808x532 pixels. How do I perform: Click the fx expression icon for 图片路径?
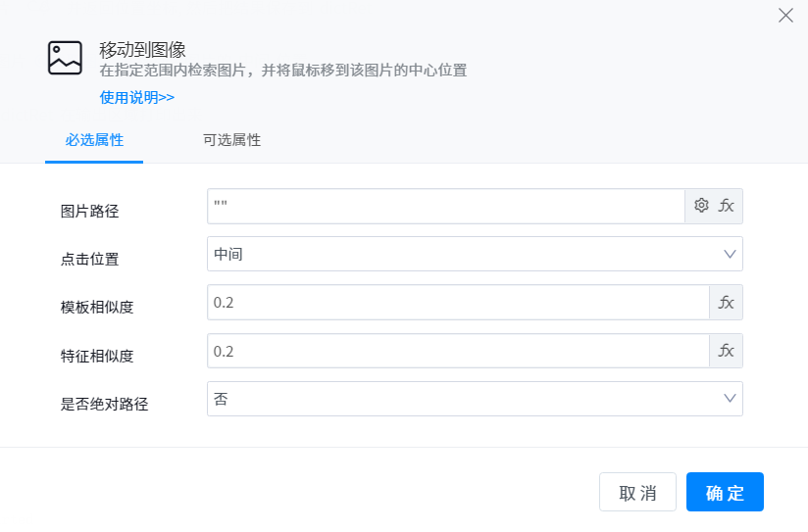tap(727, 206)
